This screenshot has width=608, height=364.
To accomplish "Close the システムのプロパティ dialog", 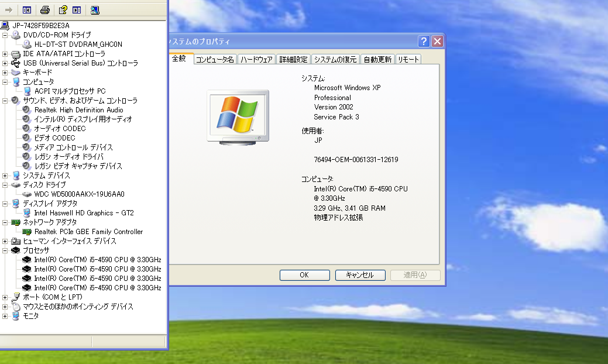I will pyautogui.click(x=437, y=41).
